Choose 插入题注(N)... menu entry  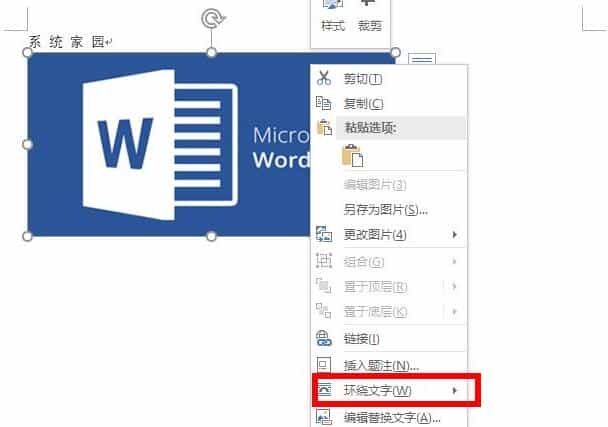point(381,365)
